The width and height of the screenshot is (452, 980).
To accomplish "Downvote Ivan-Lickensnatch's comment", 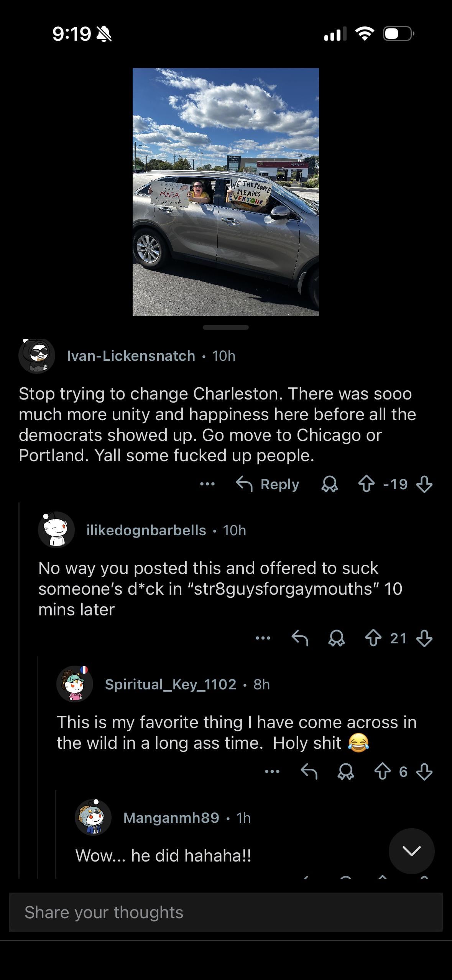I will click(424, 484).
